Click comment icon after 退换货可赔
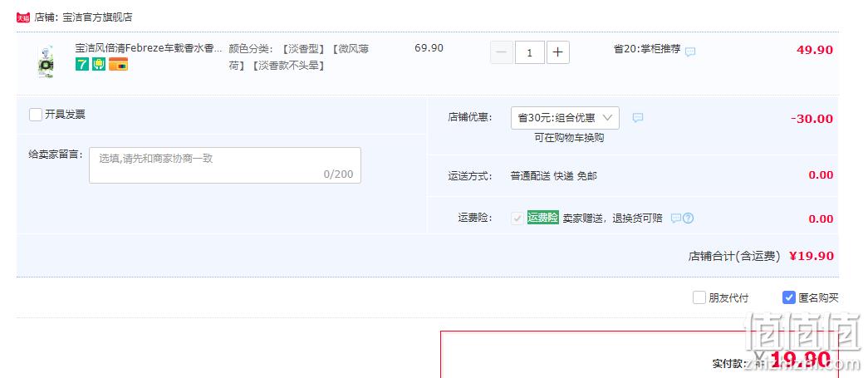 [675, 218]
